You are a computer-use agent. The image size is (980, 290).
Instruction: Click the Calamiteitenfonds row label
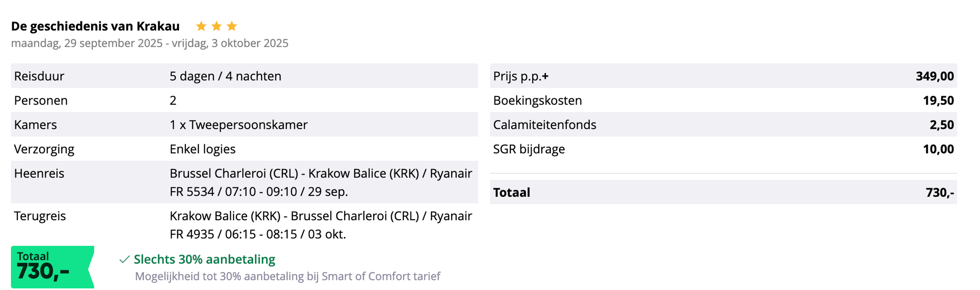click(544, 125)
